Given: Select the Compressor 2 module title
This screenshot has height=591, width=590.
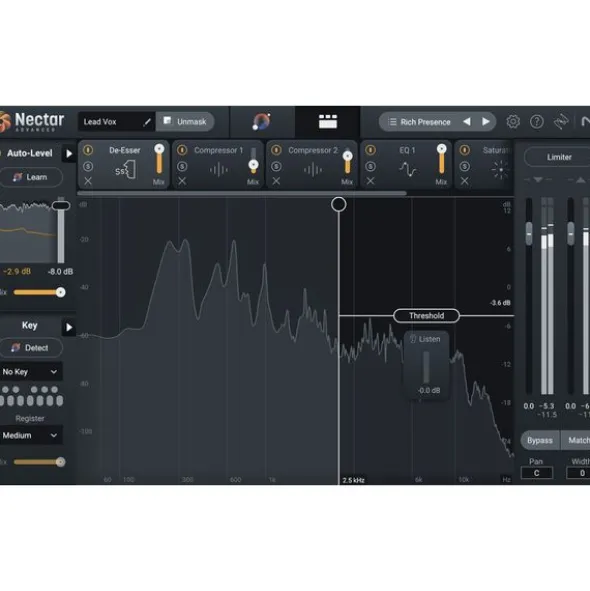Looking at the screenshot, I should [x=313, y=150].
